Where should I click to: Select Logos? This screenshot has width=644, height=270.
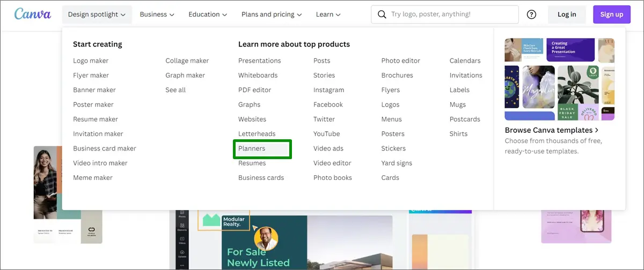(x=390, y=104)
